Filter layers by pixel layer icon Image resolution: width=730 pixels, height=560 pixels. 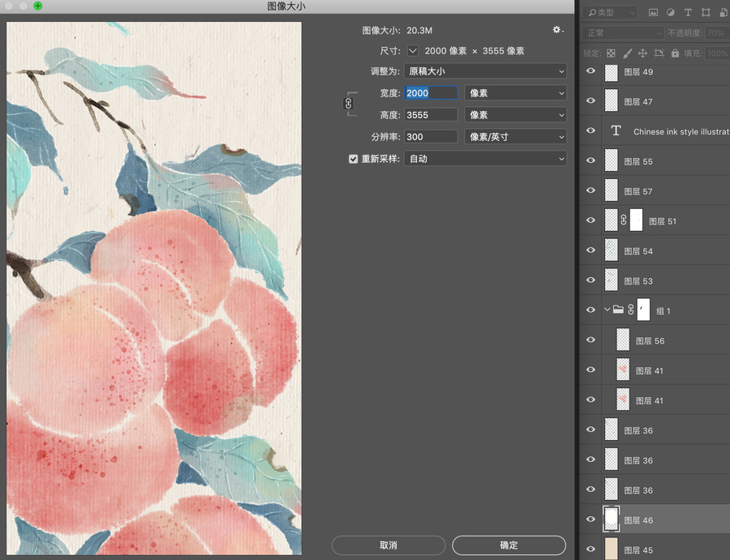653,13
